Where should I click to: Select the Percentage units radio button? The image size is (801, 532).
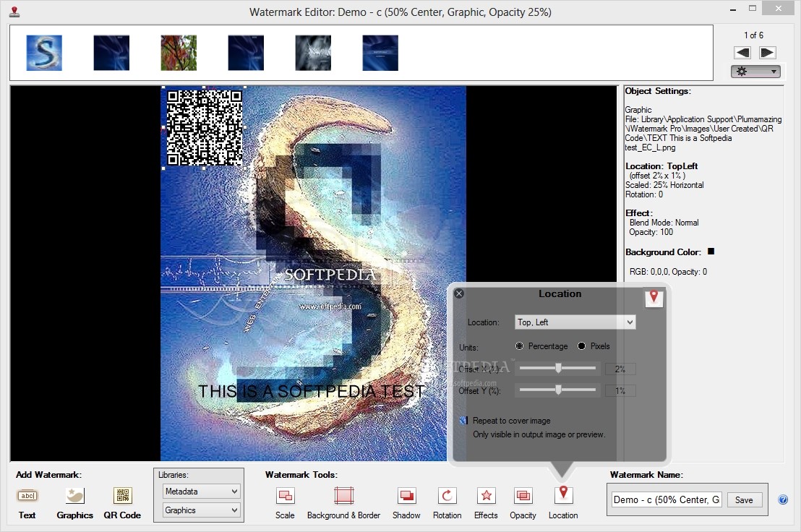coord(520,346)
